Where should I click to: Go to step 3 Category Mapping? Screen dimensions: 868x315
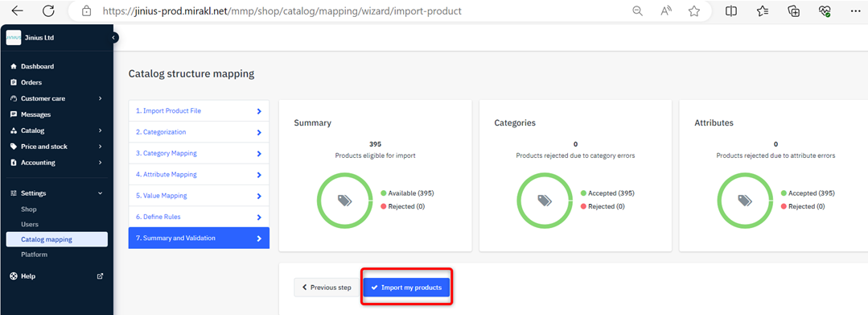(199, 153)
